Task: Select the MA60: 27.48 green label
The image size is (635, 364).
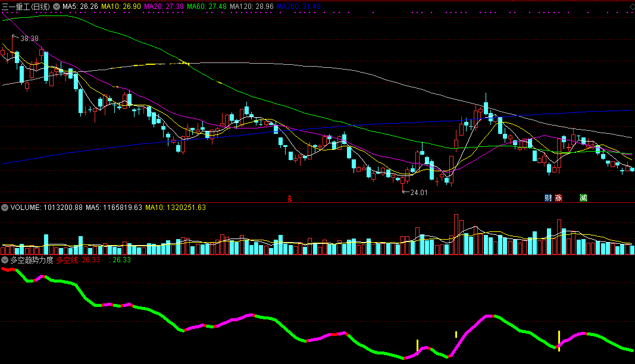Action: tap(207, 7)
